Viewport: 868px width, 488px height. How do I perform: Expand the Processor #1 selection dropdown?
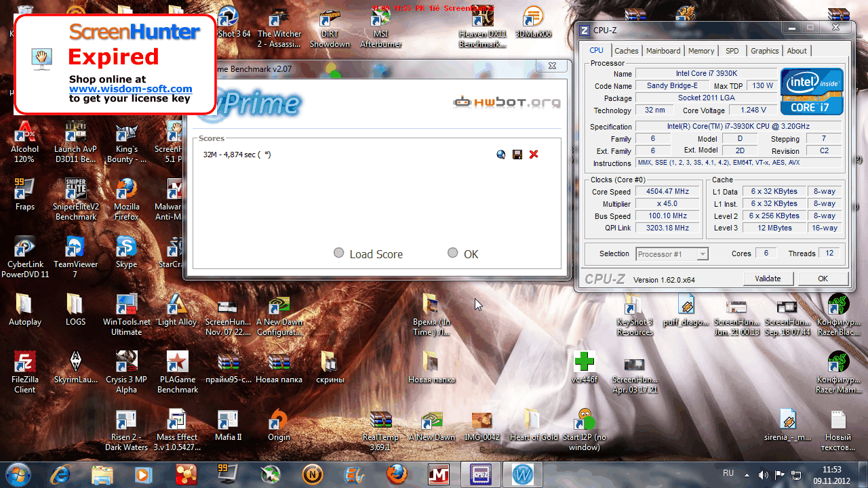pyautogui.click(x=702, y=254)
